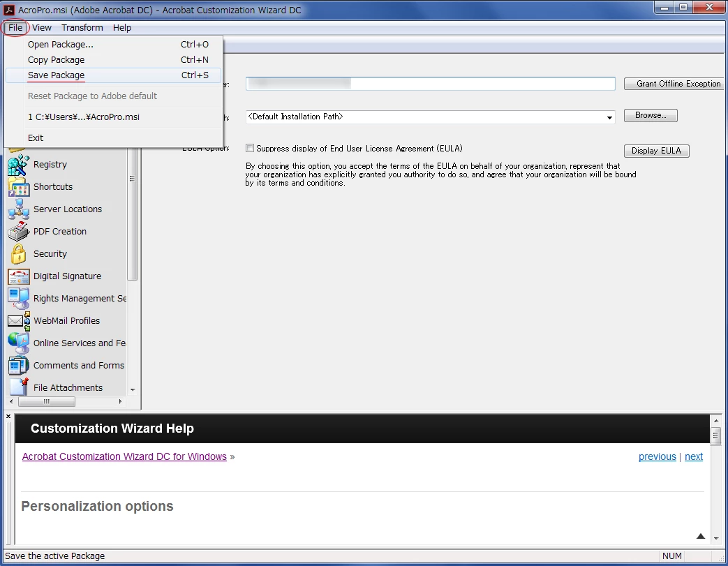Open the Transform menu

[82, 27]
